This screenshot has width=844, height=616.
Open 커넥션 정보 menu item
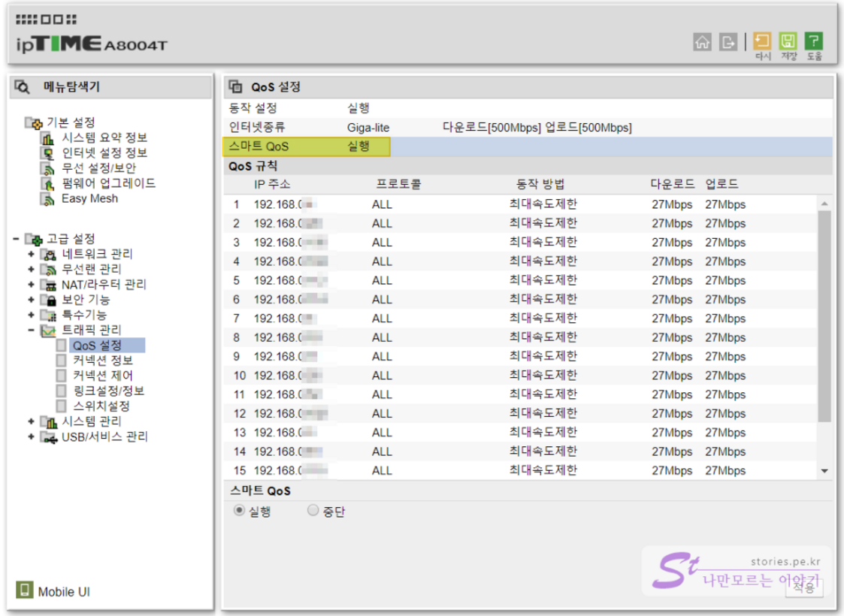(x=103, y=361)
